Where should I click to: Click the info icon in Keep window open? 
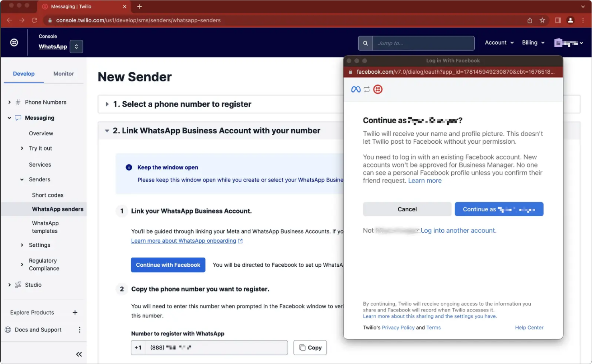[129, 167]
